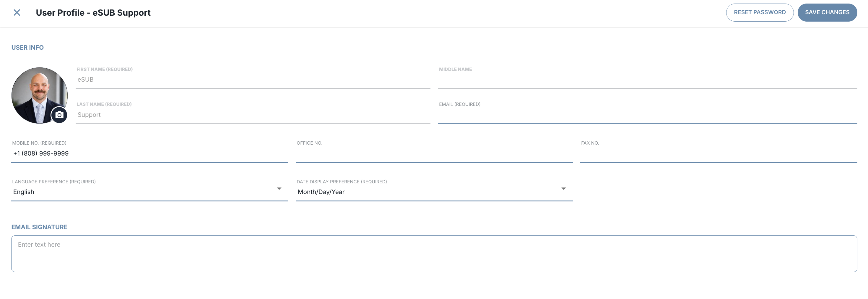Click the Reset Password button
The width and height of the screenshot is (868, 299).
pyautogui.click(x=760, y=12)
